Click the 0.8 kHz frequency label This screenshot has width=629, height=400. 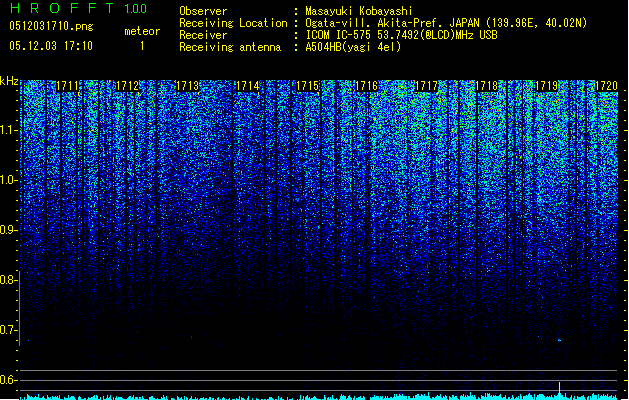point(9,280)
